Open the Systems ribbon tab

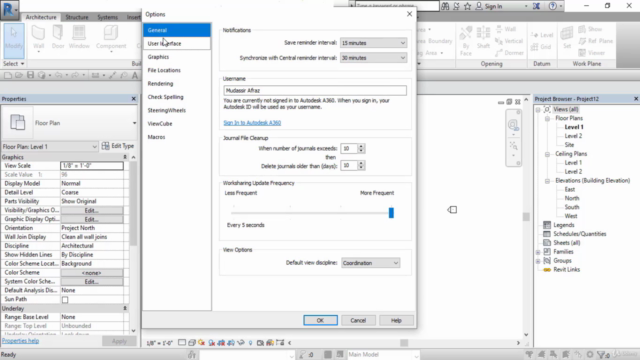click(108, 17)
